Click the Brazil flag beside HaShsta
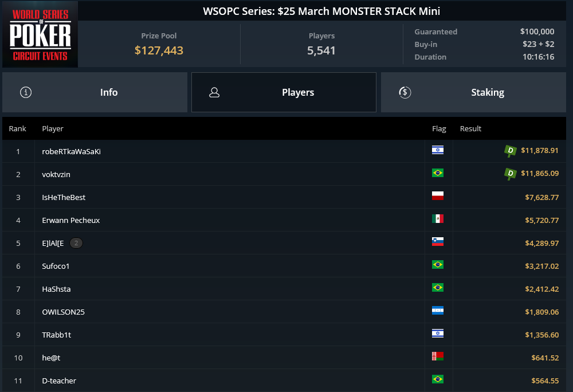Viewport: 573px width, 392px height. [437, 288]
